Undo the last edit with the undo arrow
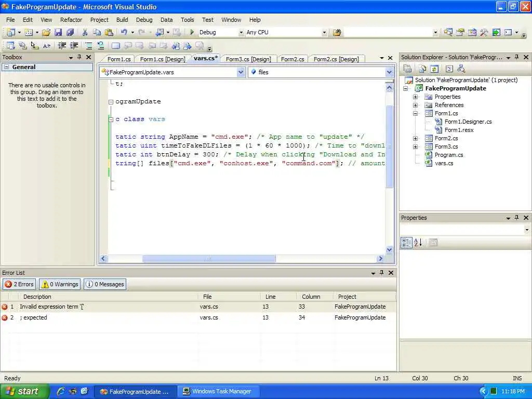Screen dimensions: 532x399 tap(124, 32)
